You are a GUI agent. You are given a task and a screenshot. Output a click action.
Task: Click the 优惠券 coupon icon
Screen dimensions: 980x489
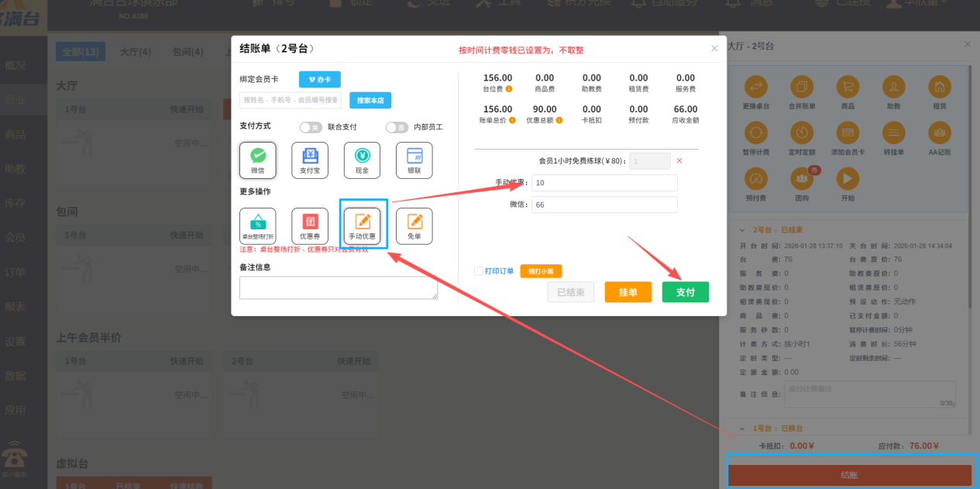point(310,226)
